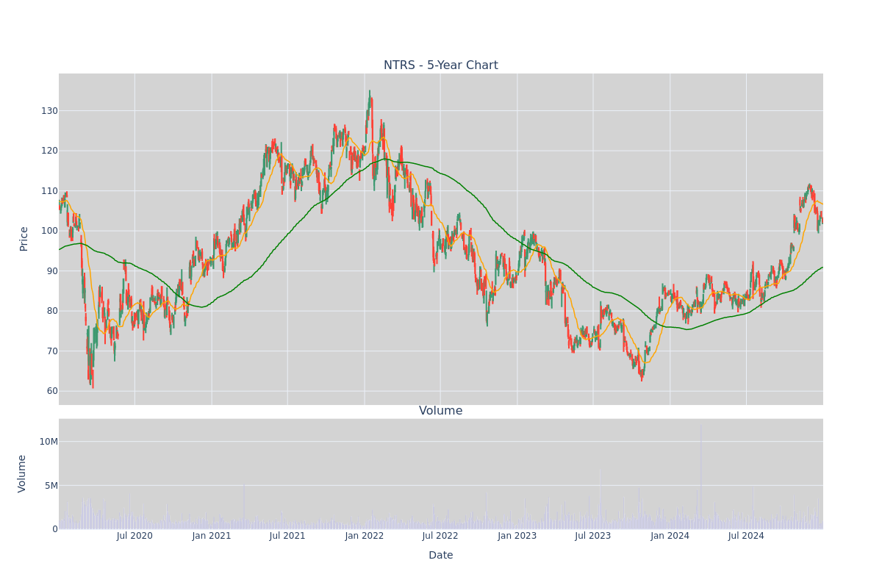Click the Jul 2021 date tick
Image resolution: width=882 pixels, height=588 pixels.
287,536
